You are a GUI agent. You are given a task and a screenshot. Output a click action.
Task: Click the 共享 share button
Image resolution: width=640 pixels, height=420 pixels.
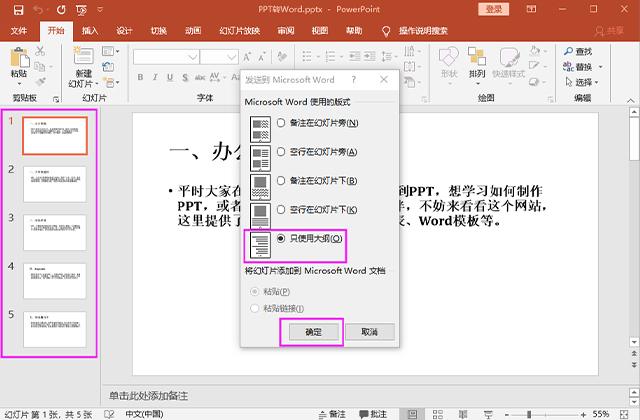pos(609,31)
